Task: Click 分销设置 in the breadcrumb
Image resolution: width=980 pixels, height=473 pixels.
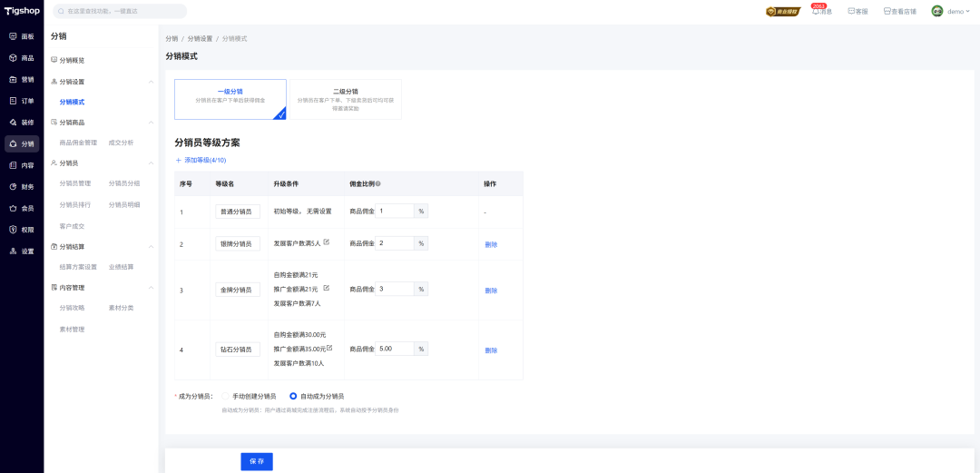Action: (x=200, y=39)
